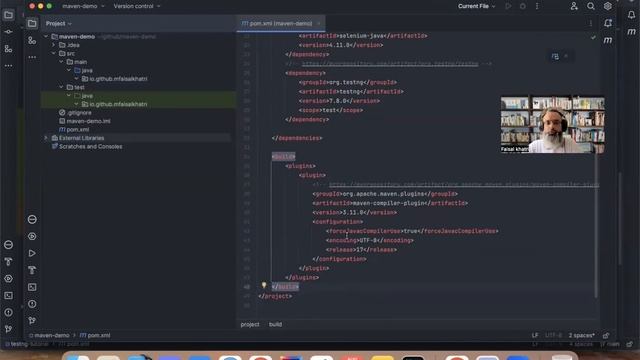This screenshot has width=640, height=360.
Task: Click the Debug bug icon in the toolbar
Action: (523, 6)
